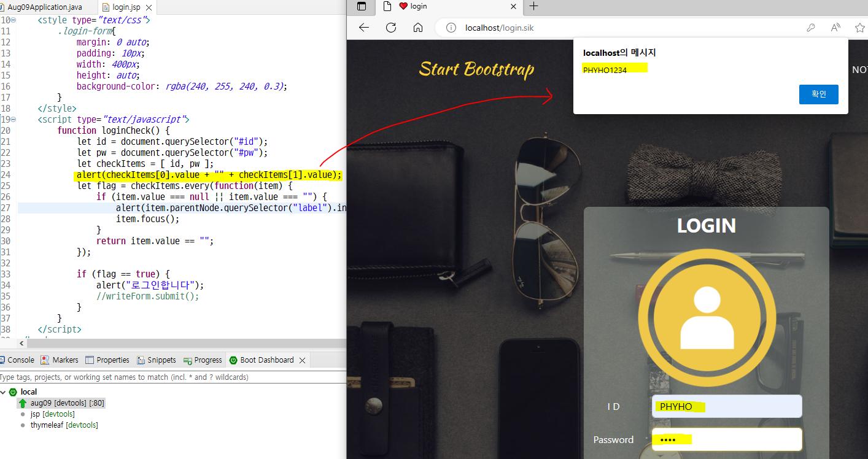Click the LOGIN heading text

(x=707, y=226)
